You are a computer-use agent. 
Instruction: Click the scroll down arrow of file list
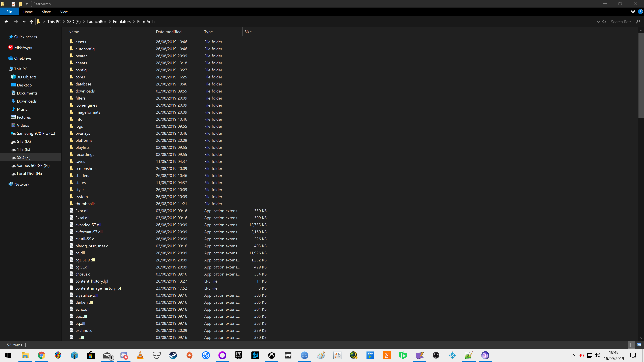641,338
